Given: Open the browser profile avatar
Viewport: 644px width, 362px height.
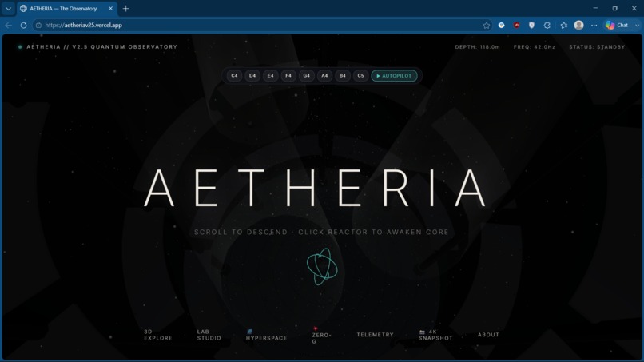Looking at the screenshot, I should (x=578, y=25).
